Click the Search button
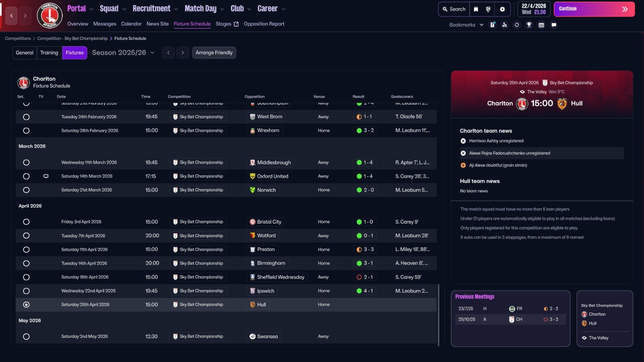 point(454,9)
